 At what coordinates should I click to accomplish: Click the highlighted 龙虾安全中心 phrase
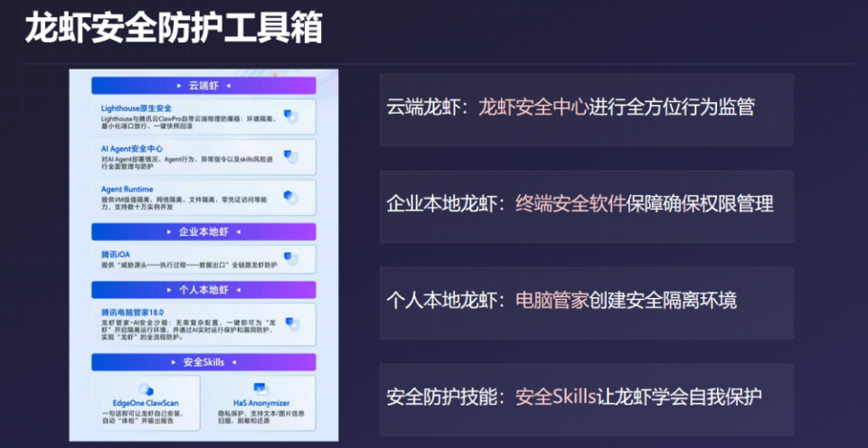click(x=533, y=107)
